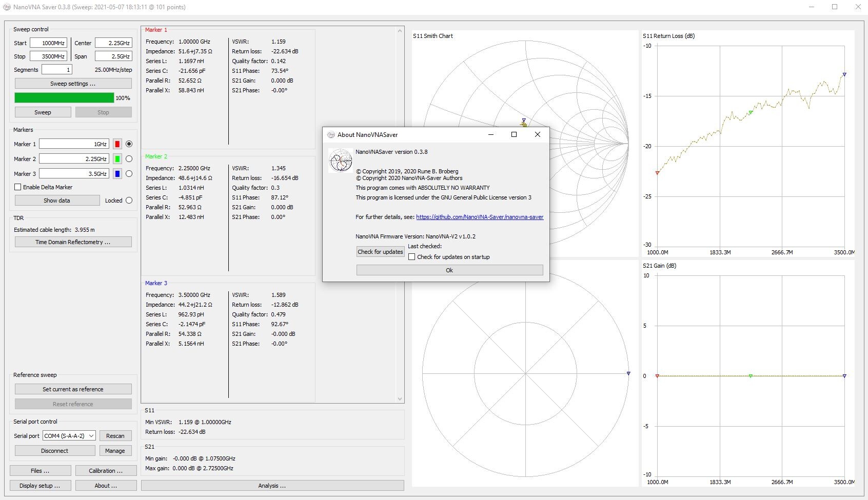The image size is (868, 500).
Task: Click Min VSWR 1.159 @ 1.00000GHz text
Action: tap(188, 422)
